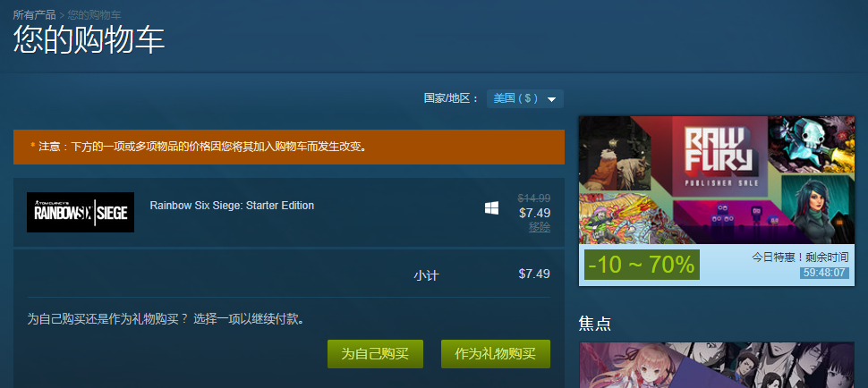Click 移除 to remove the item
Viewport: 868px width, 388px height.
coord(540,227)
